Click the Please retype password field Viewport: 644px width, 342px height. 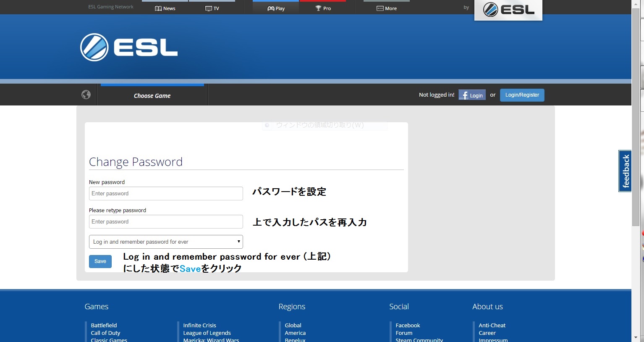pos(166,221)
